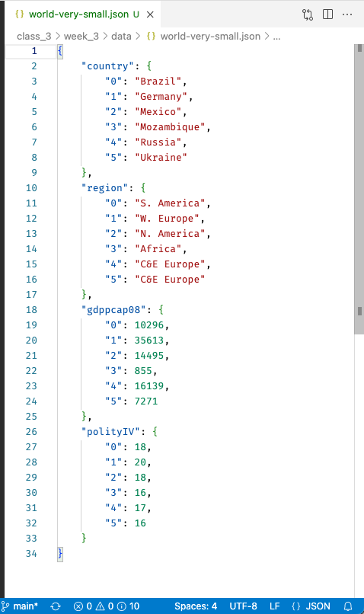
Task: Change indentation via Spaces: 4
Action: tap(196, 606)
